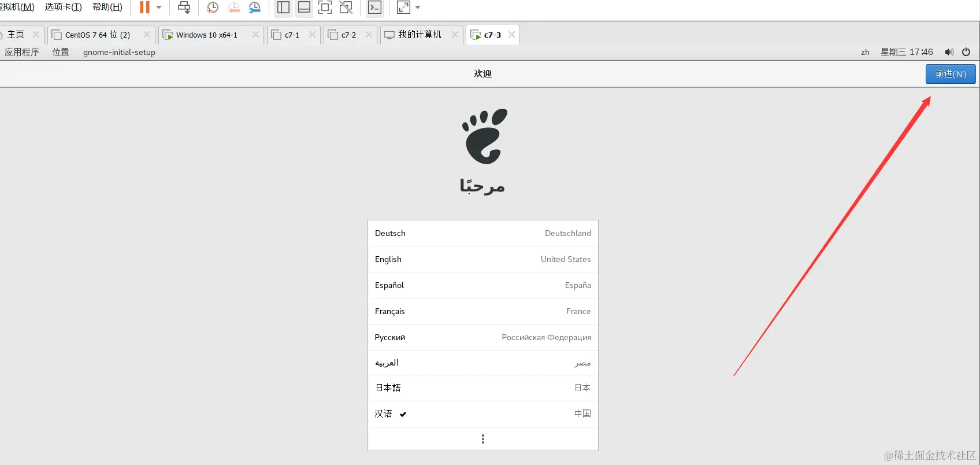Screen dimensions: 980x465
Task: Click the gnome-initial-setup app menu
Action: (x=119, y=52)
